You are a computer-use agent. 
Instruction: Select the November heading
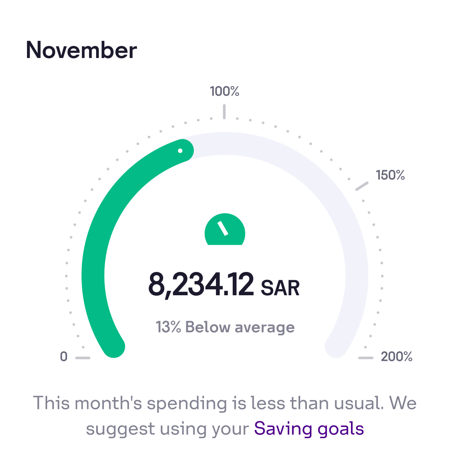coord(82,50)
